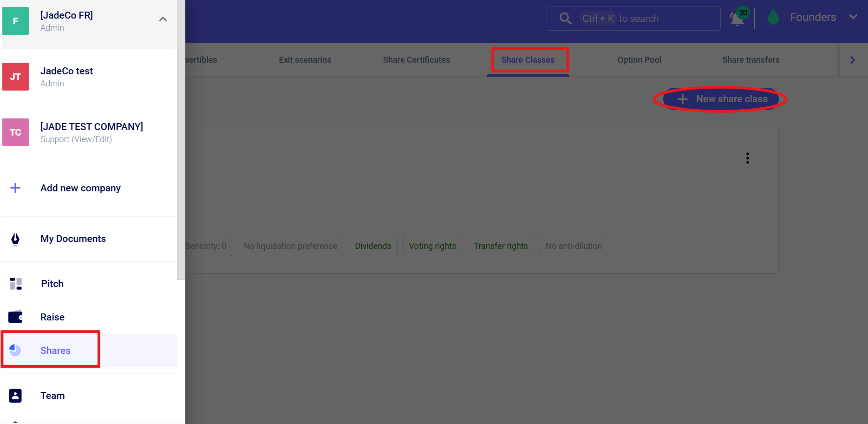Collapse the JadeCo FR company switcher

coord(163,20)
